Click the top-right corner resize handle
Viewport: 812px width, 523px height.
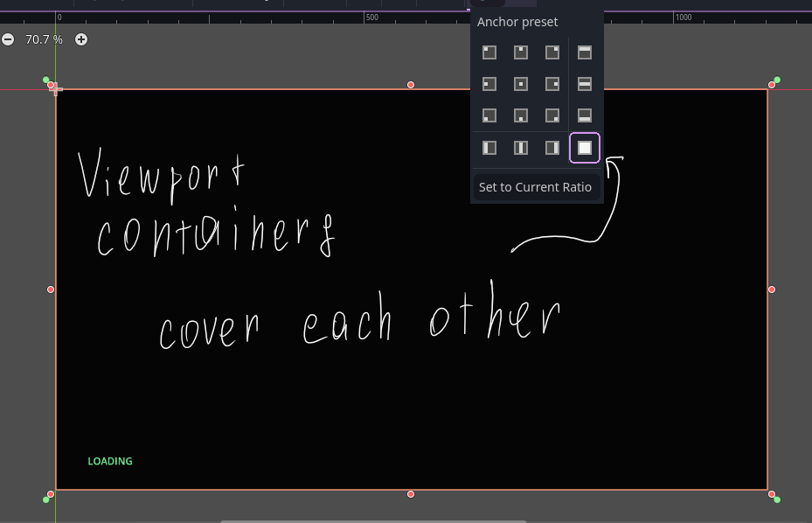click(772, 85)
